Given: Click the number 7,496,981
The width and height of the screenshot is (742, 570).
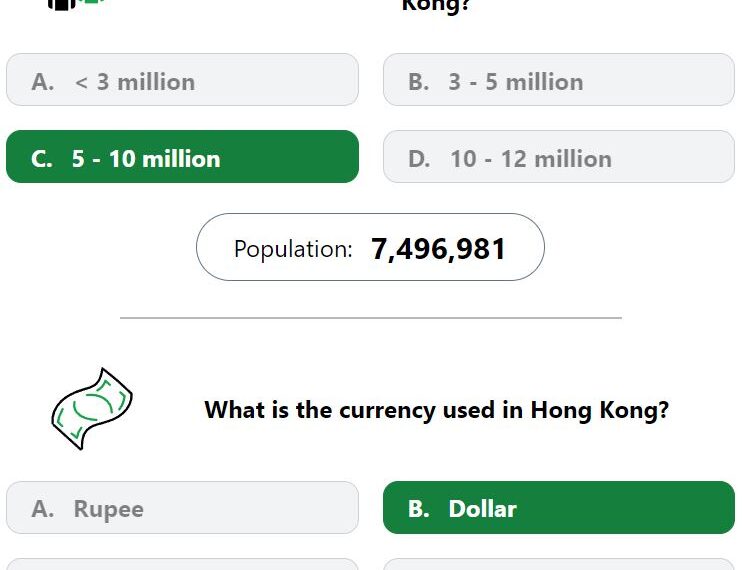Looking at the screenshot, I should pos(438,249).
